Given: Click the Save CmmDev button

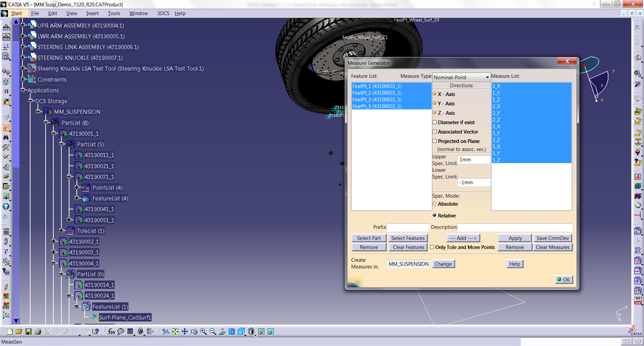Looking at the screenshot, I should (553, 238).
